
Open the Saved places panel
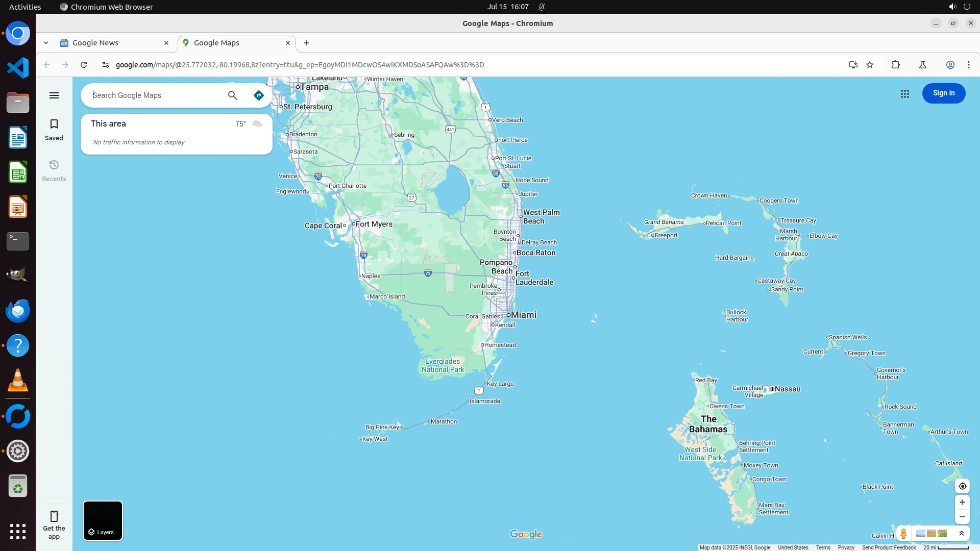click(54, 130)
